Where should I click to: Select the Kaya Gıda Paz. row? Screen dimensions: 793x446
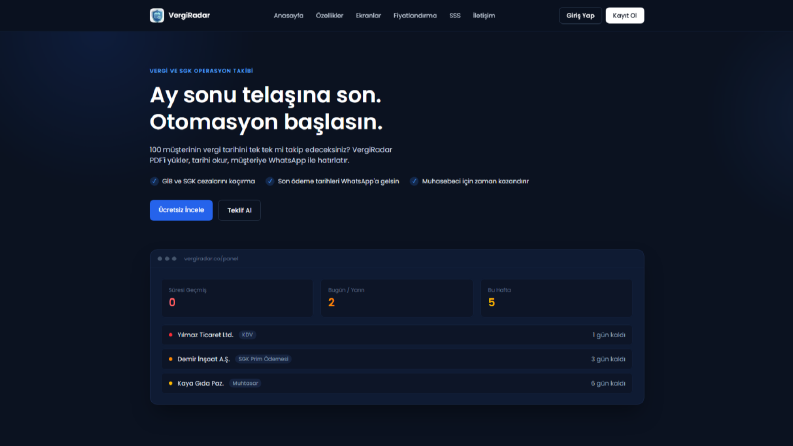pyautogui.click(x=396, y=383)
